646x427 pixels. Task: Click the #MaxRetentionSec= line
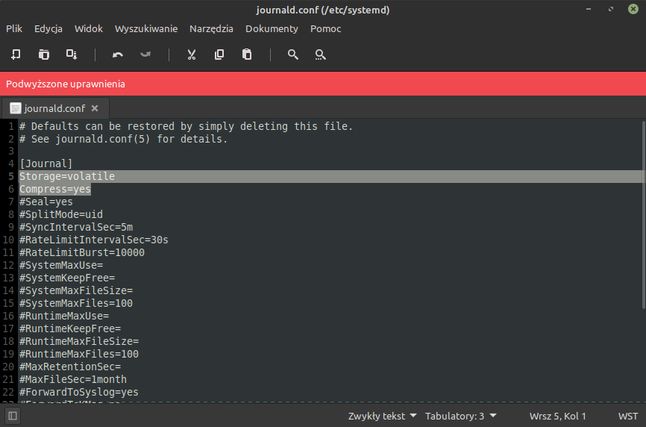click(70, 367)
